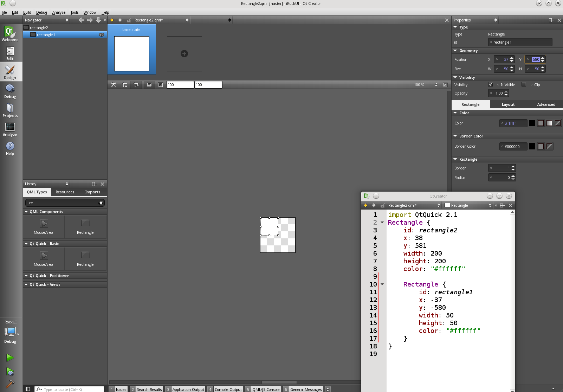Open the QML/JS Console pane

pyautogui.click(x=263, y=389)
